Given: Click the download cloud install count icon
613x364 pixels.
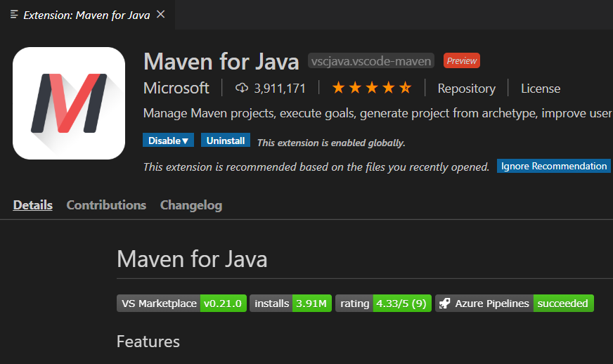Looking at the screenshot, I should click(242, 88).
